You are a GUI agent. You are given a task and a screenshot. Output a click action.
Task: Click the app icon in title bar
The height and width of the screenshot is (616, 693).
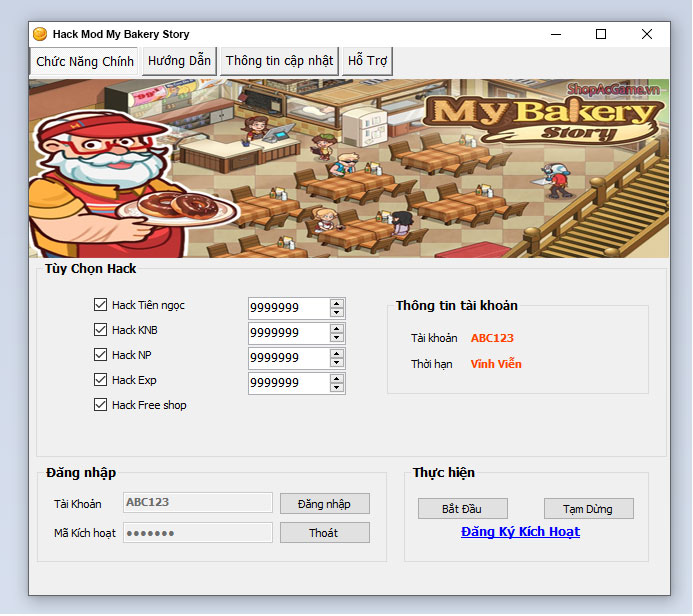point(40,34)
